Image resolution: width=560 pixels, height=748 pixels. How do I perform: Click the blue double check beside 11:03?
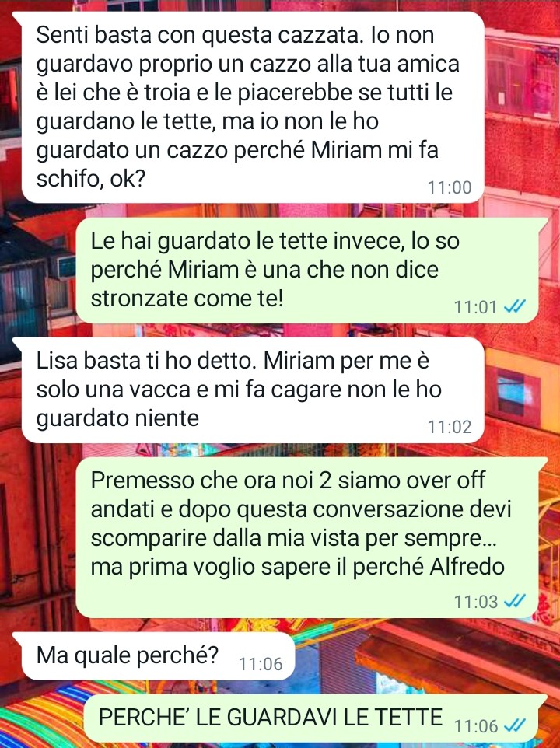click(515, 601)
